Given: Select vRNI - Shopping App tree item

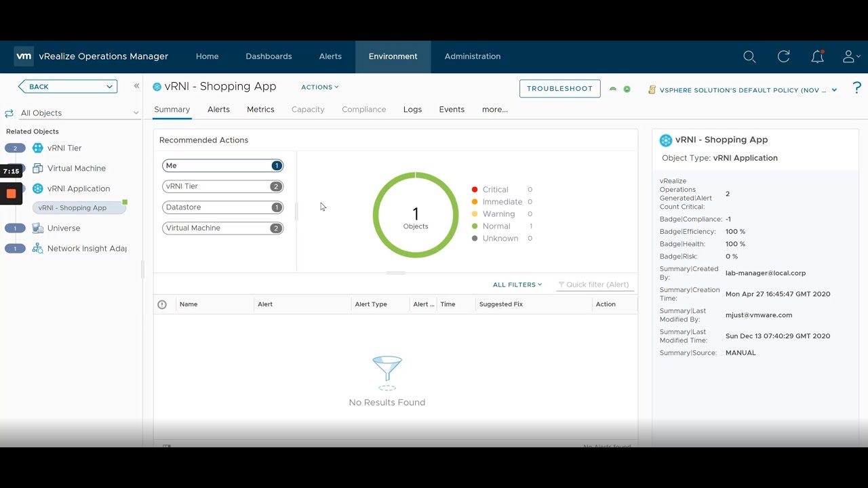Looking at the screenshot, I should point(79,208).
